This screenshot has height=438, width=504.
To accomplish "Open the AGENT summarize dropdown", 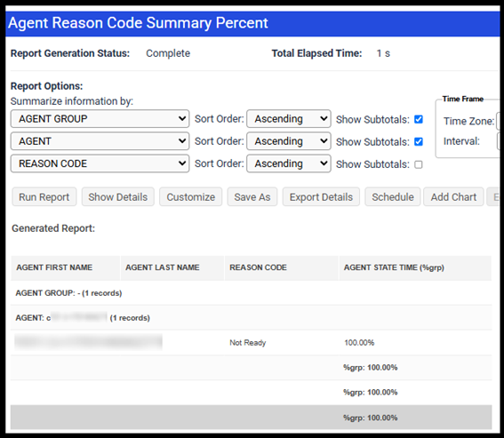I will [x=100, y=141].
